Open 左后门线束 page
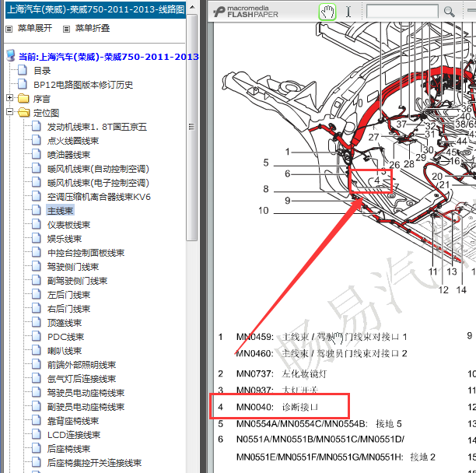This screenshot has width=476, height=473. [x=68, y=295]
